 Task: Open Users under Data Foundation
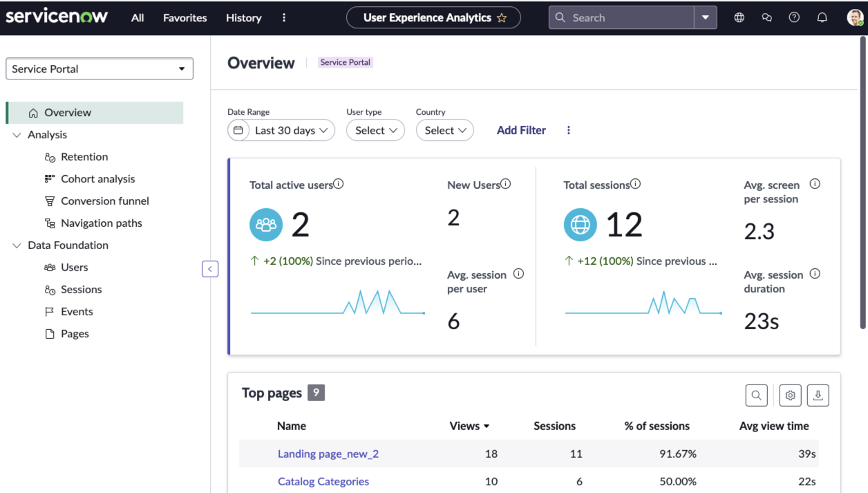pyautogui.click(x=74, y=268)
